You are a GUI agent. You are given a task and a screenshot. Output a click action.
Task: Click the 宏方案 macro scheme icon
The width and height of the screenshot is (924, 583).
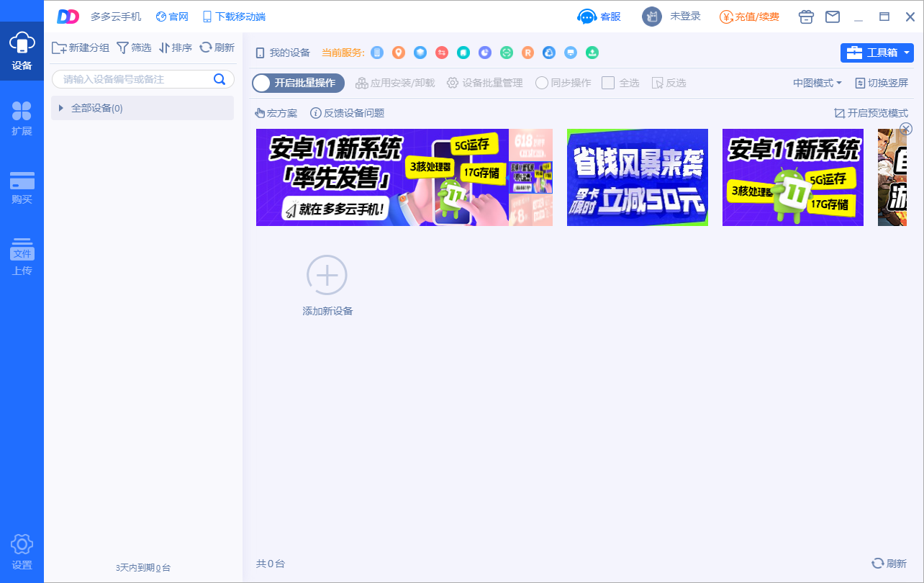(276, 113)
